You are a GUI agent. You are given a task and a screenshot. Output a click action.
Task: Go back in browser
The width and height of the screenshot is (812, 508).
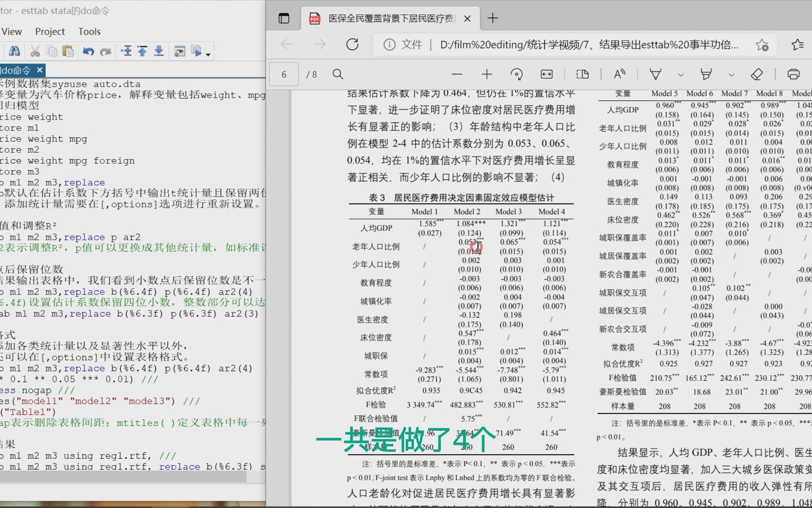pos(287,44)
